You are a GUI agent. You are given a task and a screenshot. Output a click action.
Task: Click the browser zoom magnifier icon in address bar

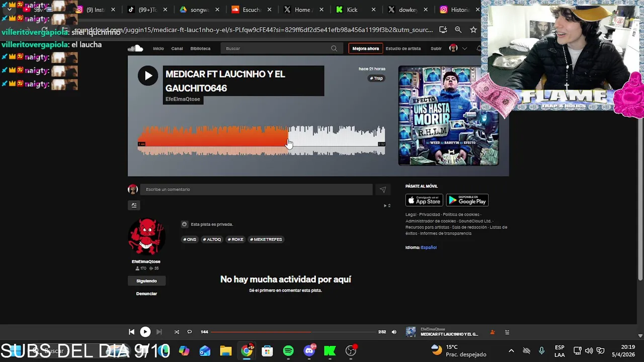click(458, 30)
